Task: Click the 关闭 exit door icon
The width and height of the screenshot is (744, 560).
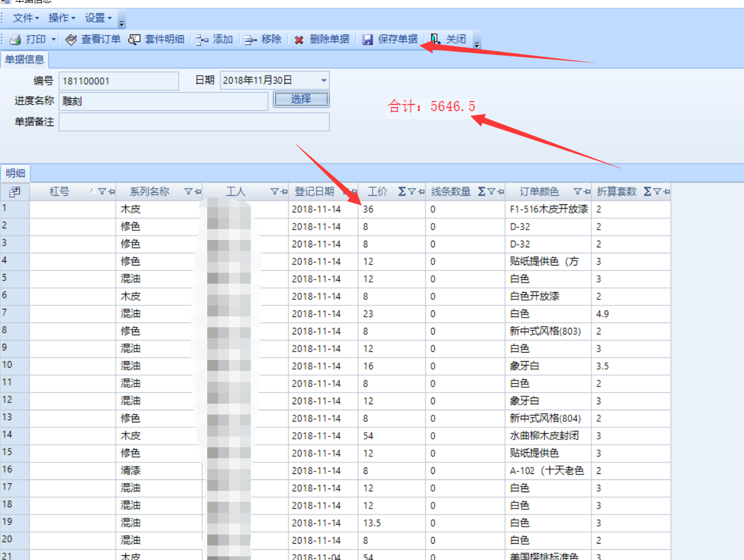Action: (436, 39)
